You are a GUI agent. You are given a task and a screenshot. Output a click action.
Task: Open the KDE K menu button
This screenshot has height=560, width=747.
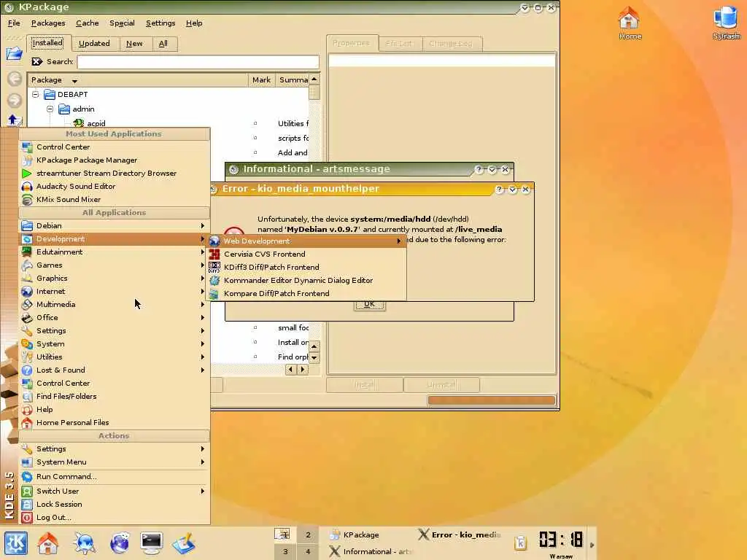click(16, 542)
